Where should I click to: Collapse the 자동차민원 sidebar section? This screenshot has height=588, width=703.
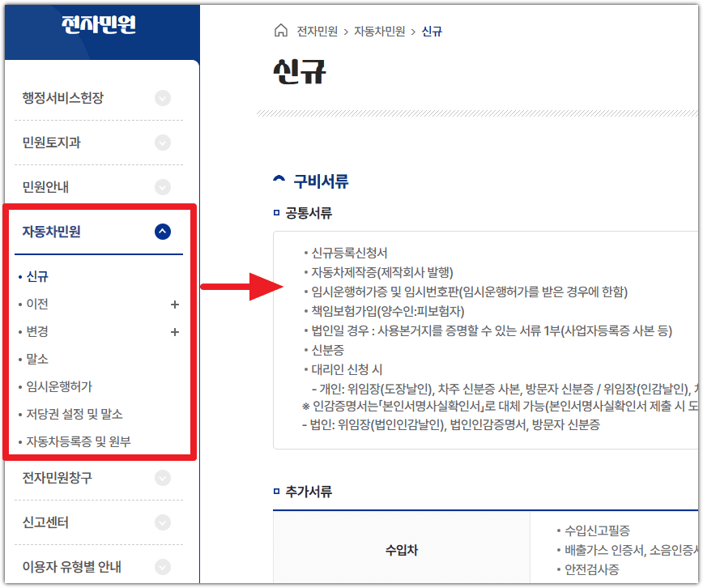pyautogui.click(x=163, y=230)
